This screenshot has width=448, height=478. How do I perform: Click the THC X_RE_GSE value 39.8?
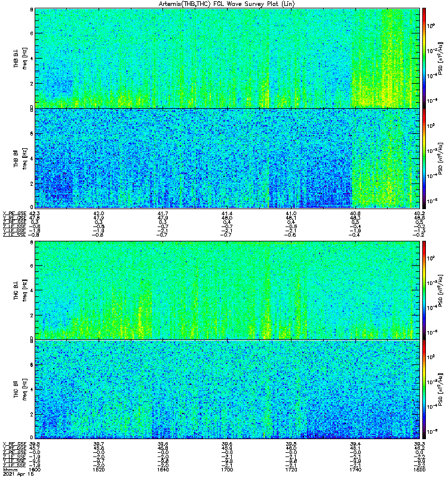coord(35,444)
